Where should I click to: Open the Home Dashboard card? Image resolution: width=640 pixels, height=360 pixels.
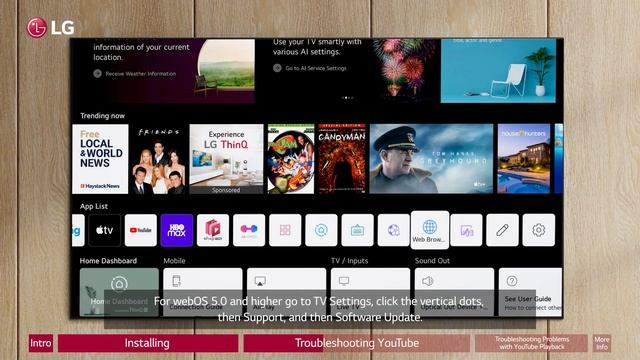pyautogui.click(x=119, y=292)
